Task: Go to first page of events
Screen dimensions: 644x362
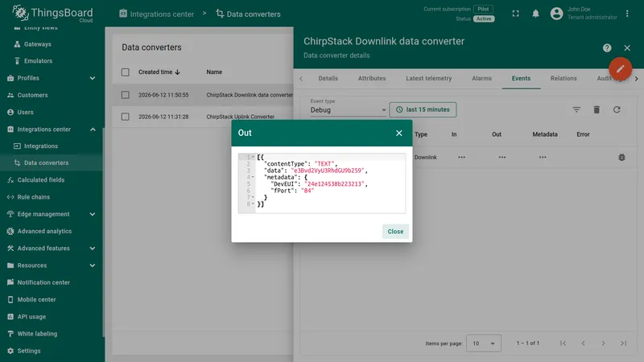Action: point(563,343)
